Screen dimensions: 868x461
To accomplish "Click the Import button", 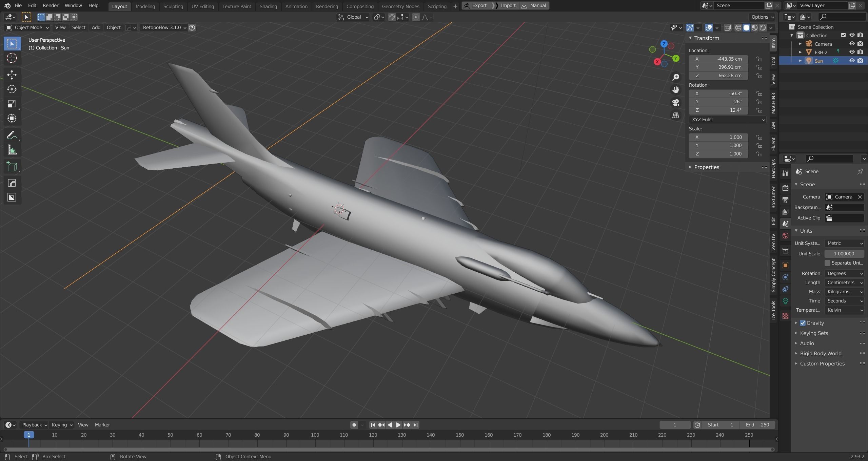I will 505,5.
